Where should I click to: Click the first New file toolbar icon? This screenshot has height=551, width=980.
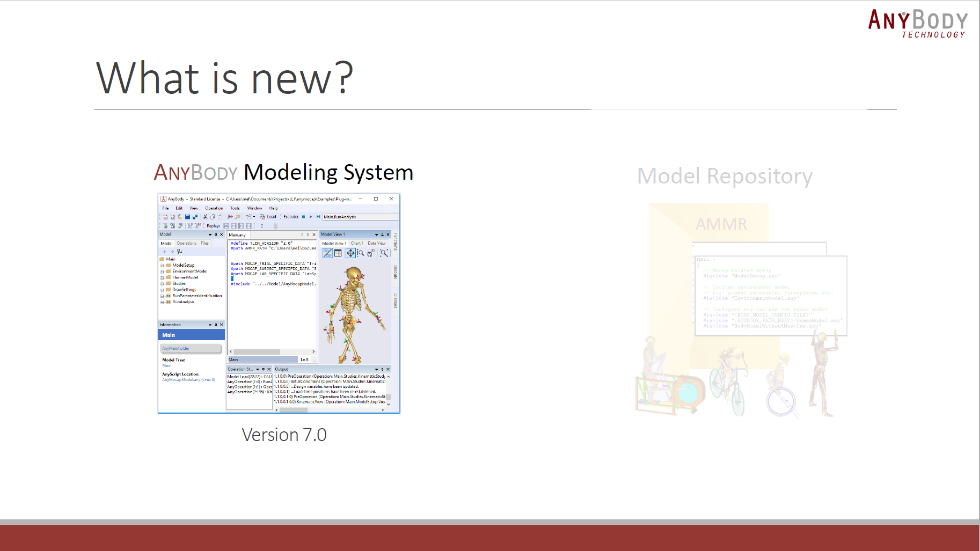coord(165,217)
